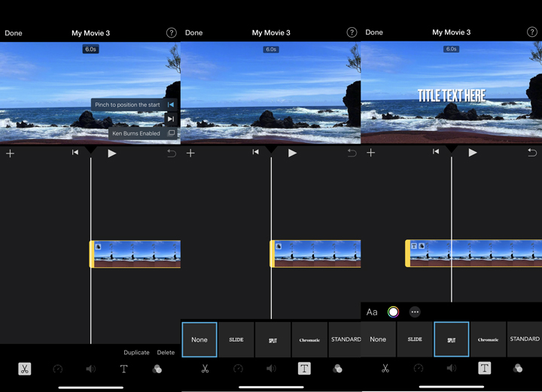Select None title style in right screen
The height and width of the screenshot is (392, 542).
378,339
